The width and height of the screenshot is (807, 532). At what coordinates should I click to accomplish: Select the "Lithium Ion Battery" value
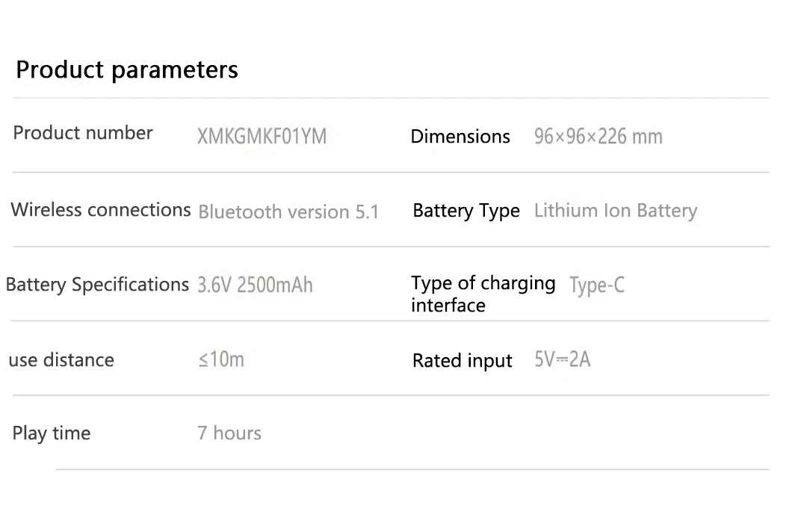click(x=615, y=211)
